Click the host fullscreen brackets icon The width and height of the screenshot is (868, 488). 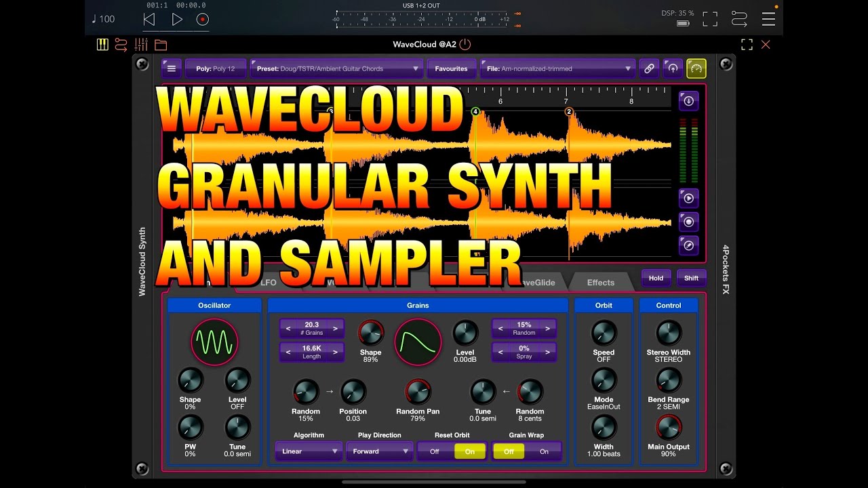710,19
